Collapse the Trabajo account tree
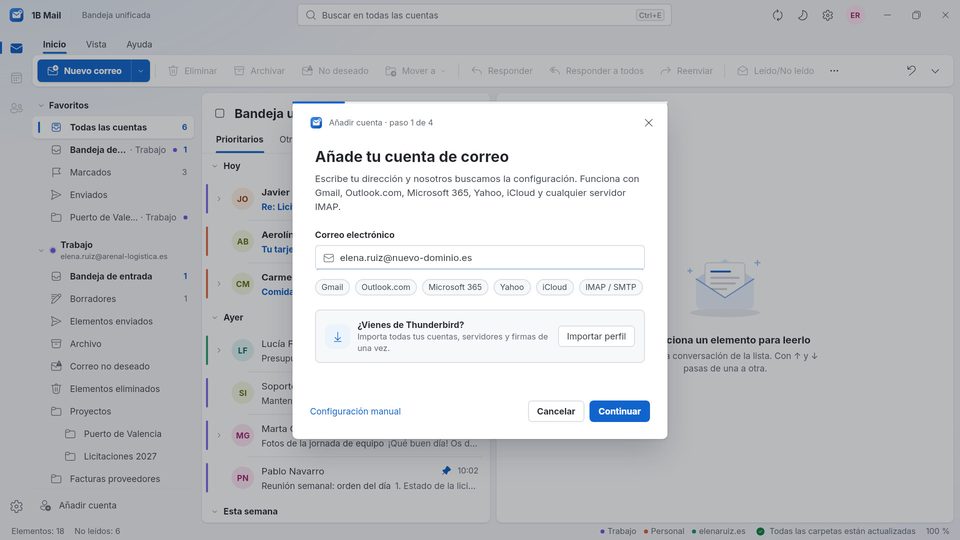Screen dimensions: 960x540 click(x=41, y=250)
